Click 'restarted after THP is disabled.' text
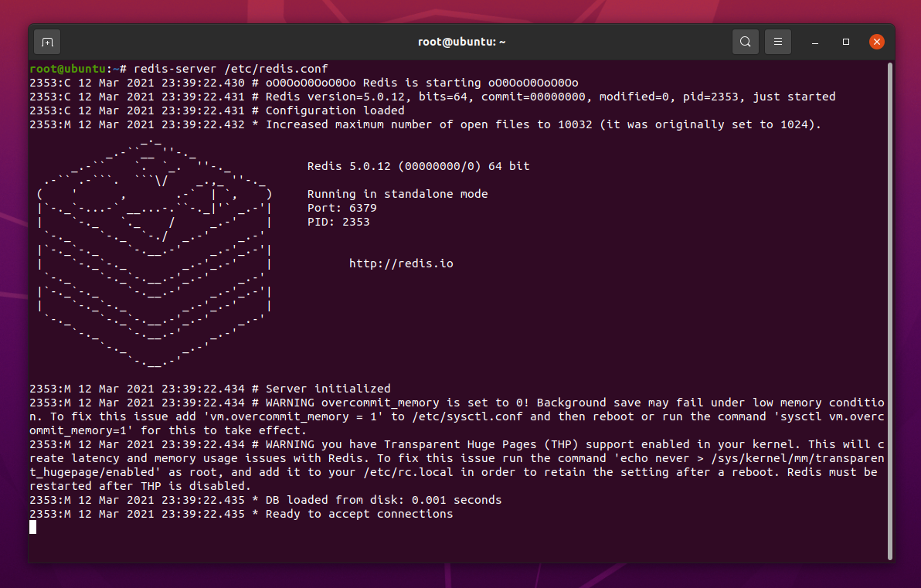 pyautogui.click(x=141, y=486)
